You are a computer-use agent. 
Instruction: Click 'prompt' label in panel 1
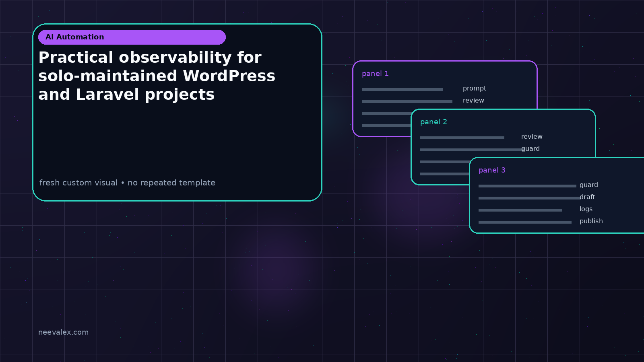(x=475, y=88)
